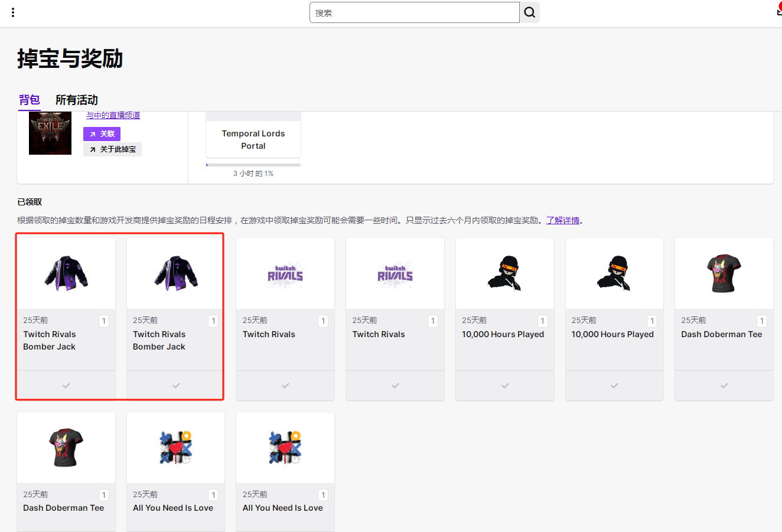Click quantity badge on second 10,000 Hours Played card
The width and height of the screenshot is (782, 532).
click(x=652, y=321)
